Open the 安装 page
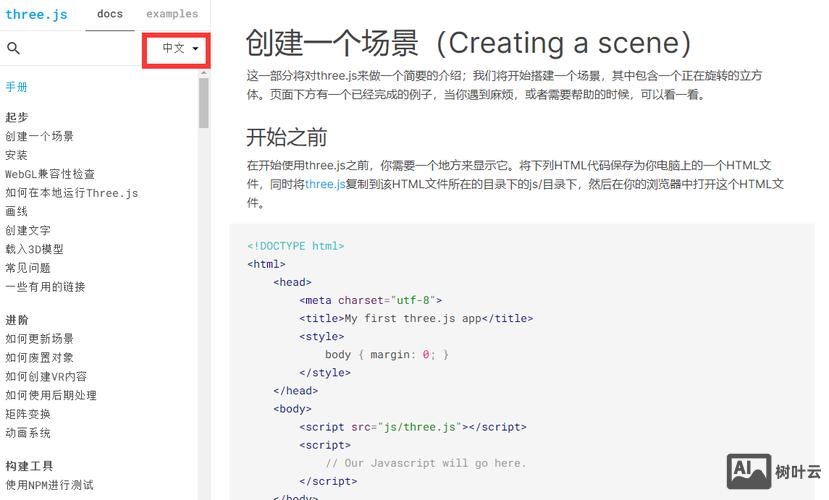829x500 pixels. (x=16, y=155)
